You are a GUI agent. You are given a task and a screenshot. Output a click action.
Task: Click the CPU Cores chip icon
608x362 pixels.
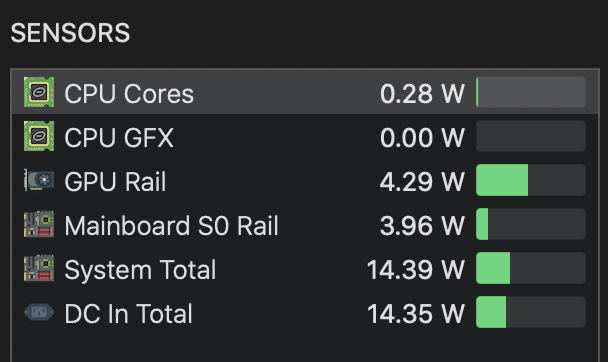click(39, 92)
